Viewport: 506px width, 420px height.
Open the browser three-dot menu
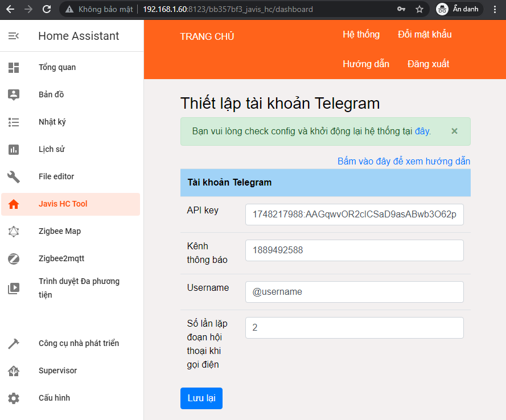pyautogui.click(x=495, y=9)
